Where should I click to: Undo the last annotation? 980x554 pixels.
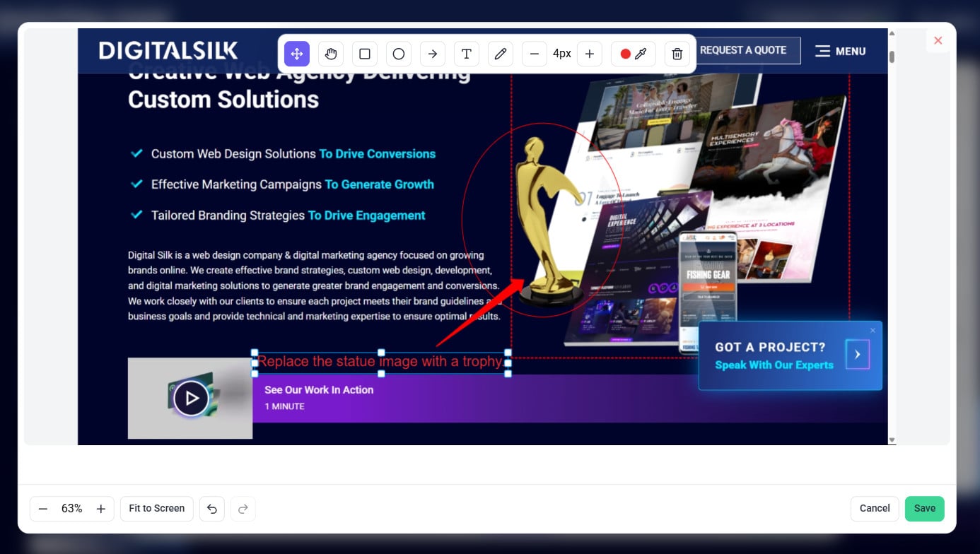[x=212, y=509]
